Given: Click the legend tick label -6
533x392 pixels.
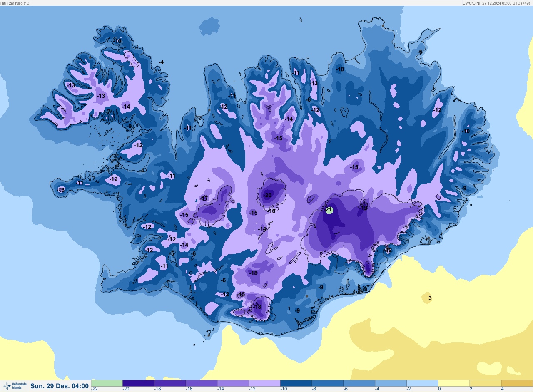Looking at the screenshot, I should pyautogui.click(x=346, y=389).
